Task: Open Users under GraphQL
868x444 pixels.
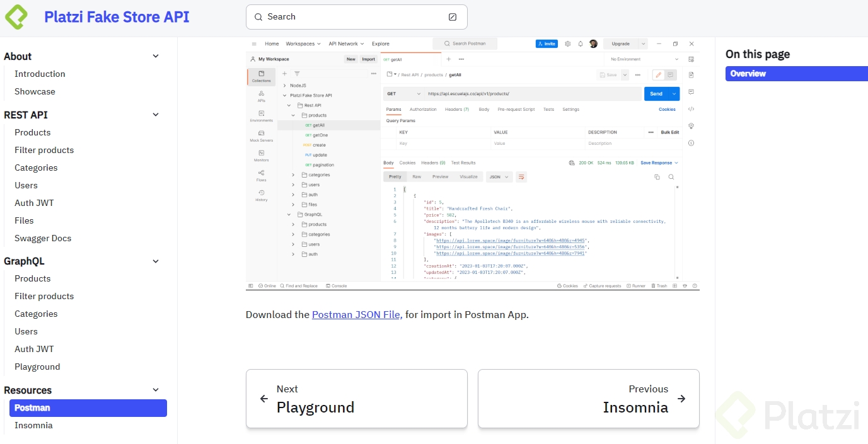Action: [26, 331]
